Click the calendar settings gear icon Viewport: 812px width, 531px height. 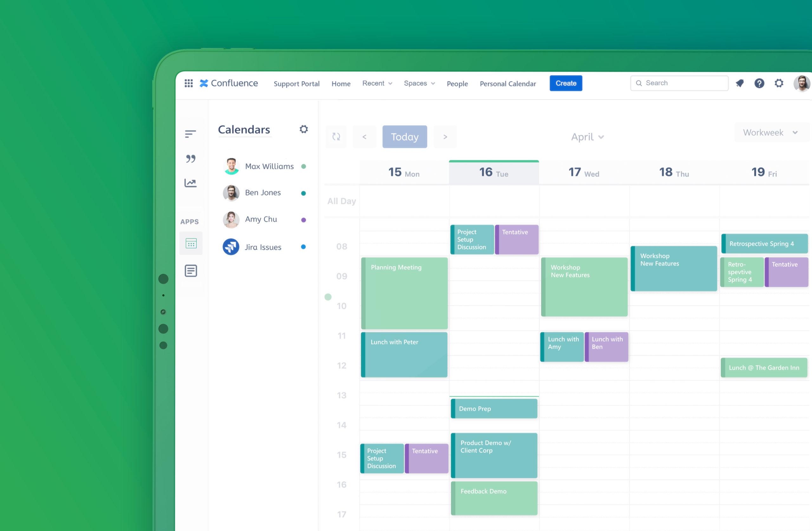coord(304,129)
